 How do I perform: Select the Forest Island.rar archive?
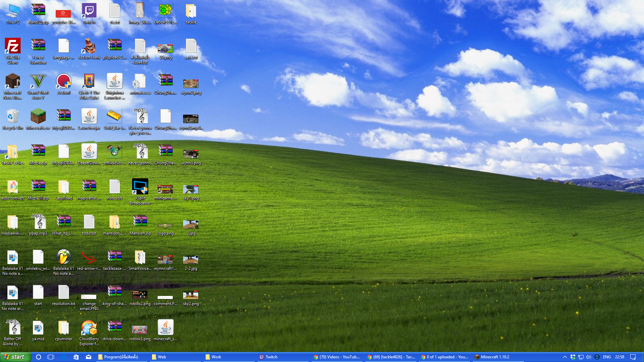(x=38, y=51)
